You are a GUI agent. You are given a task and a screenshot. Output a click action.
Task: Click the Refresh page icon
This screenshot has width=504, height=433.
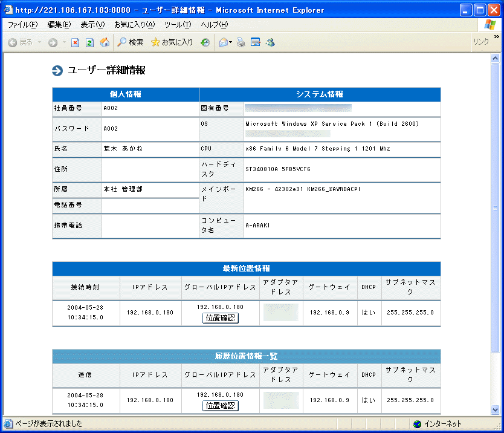pyautogui.click(x=89, y=42)
